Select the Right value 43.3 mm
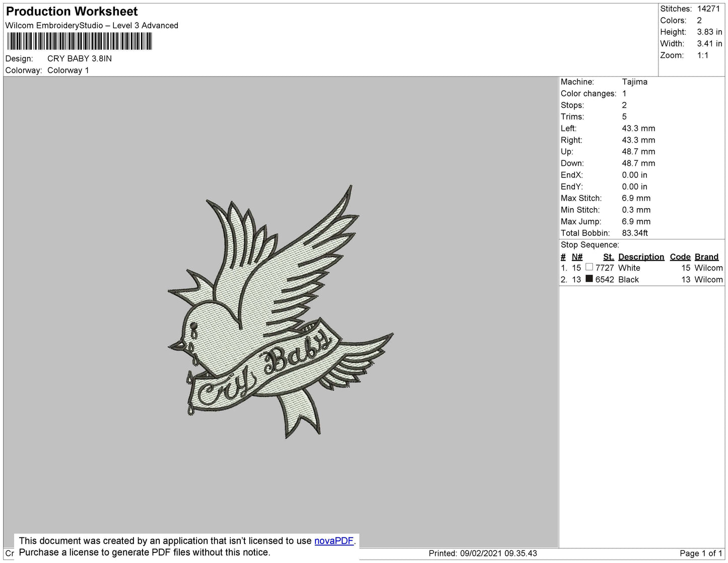 (x=638, y=140)
